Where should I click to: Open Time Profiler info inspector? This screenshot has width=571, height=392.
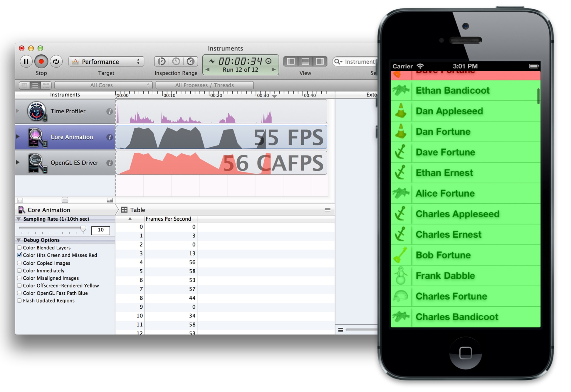tap(109, 111)
